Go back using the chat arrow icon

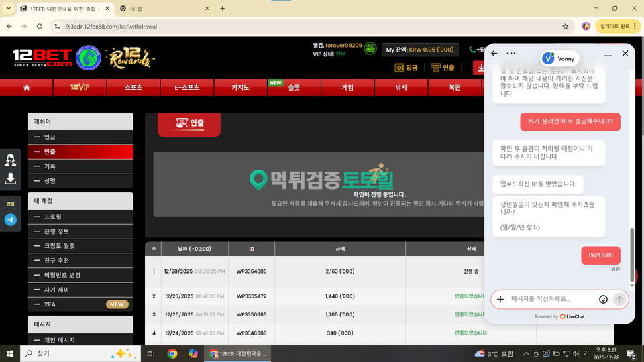[494, 54]
